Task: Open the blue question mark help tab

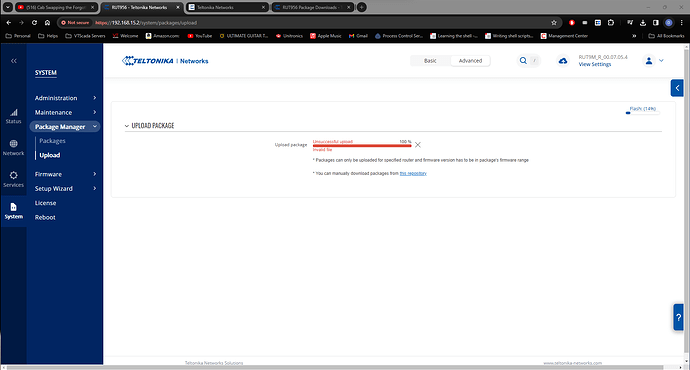Action: pos(678,317)
